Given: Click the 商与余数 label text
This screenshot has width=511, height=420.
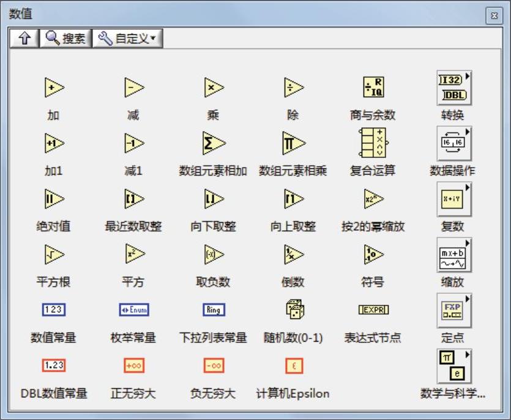Looking at the screenshot, I should click(373, 114).
